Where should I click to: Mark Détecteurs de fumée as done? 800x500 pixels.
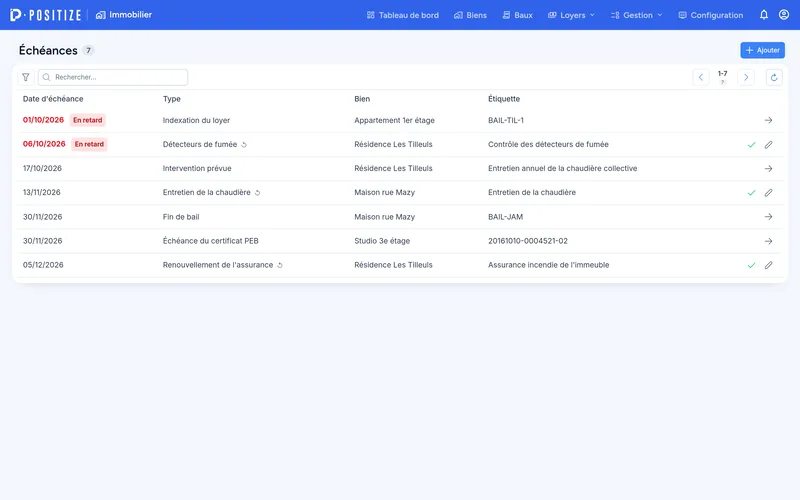[752, 145]
